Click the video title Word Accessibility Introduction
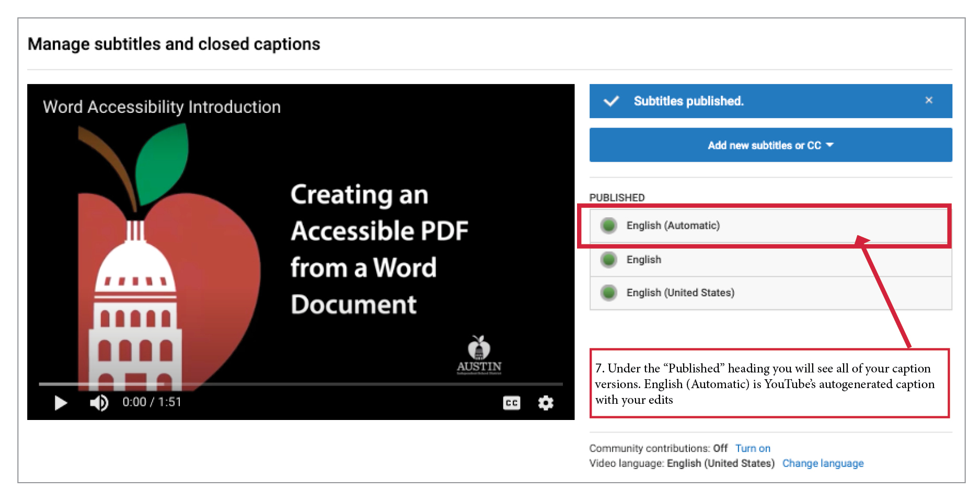Viewport: 980px width, 502px height. click(x=162, y=107)
